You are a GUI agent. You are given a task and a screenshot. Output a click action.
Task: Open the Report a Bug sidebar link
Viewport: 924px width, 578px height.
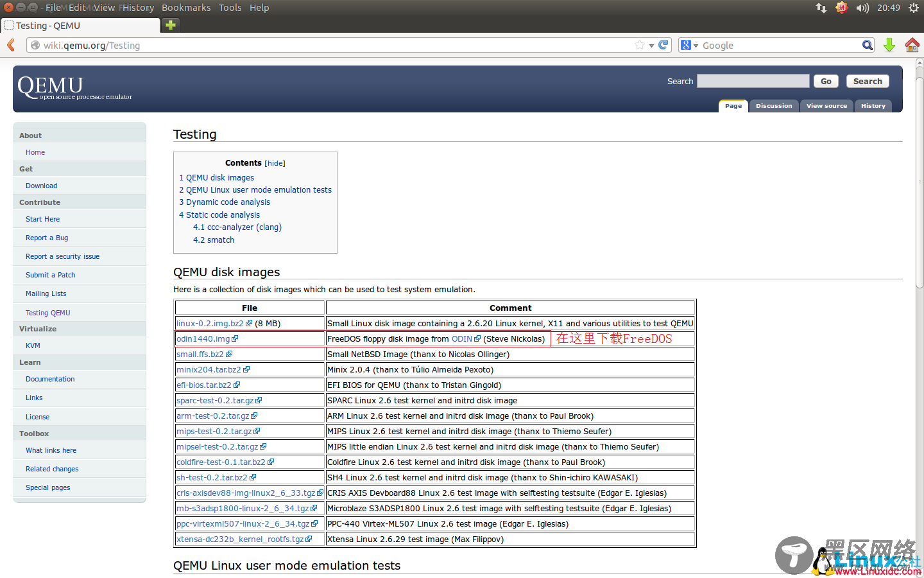(47, 238)
